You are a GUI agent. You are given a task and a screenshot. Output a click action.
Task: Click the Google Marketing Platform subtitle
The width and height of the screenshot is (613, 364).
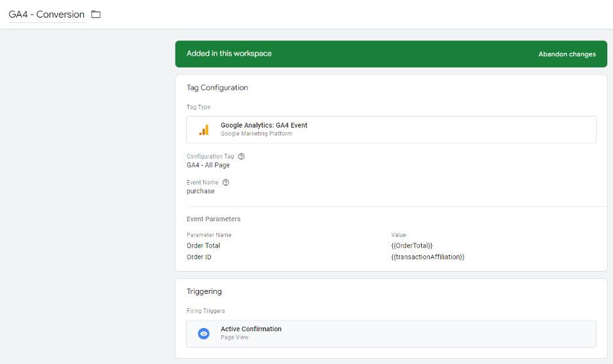click(256, 134)
